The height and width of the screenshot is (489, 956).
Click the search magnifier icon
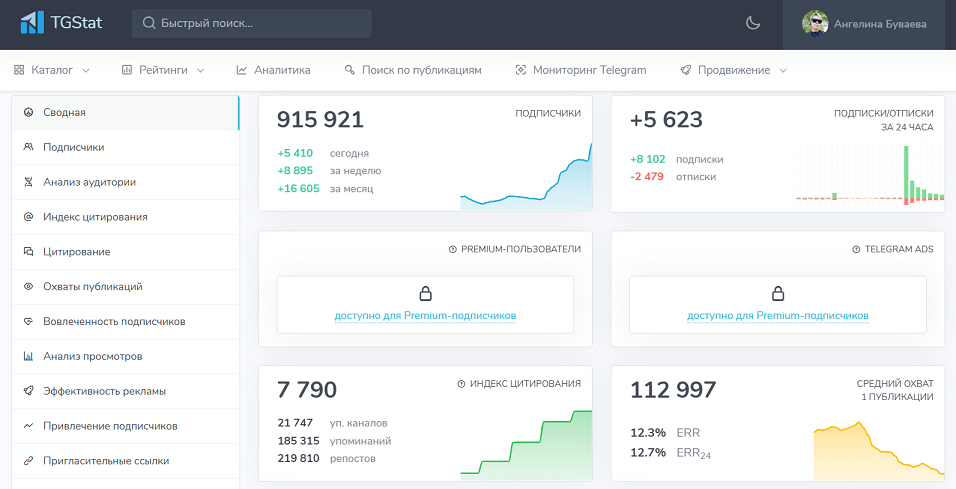click(x=149, y=23)
